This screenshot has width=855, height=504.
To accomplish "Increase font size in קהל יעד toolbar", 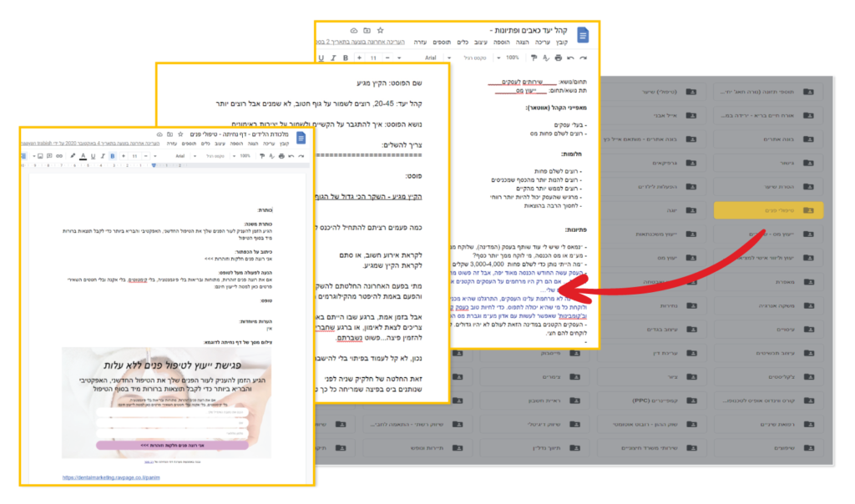I will tap(359, 58).
